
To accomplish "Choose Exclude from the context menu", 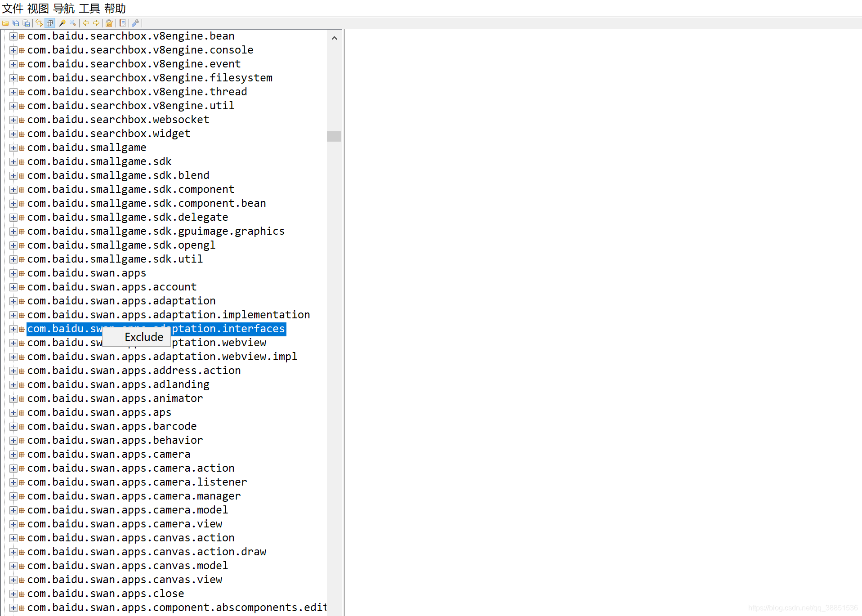I will pos(137,337).
